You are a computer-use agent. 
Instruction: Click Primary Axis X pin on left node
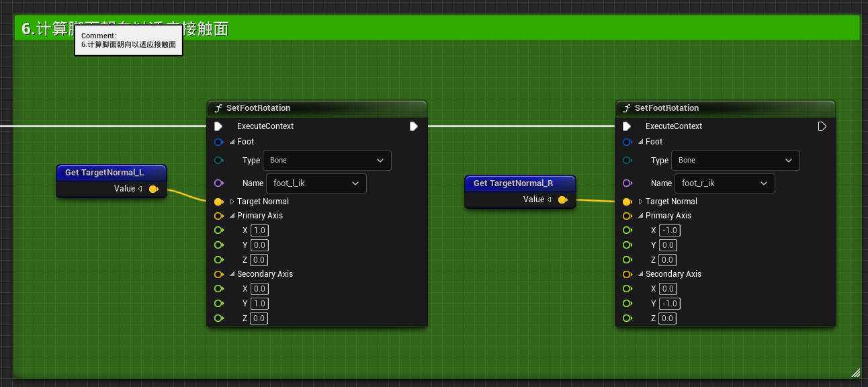point(218,230)
